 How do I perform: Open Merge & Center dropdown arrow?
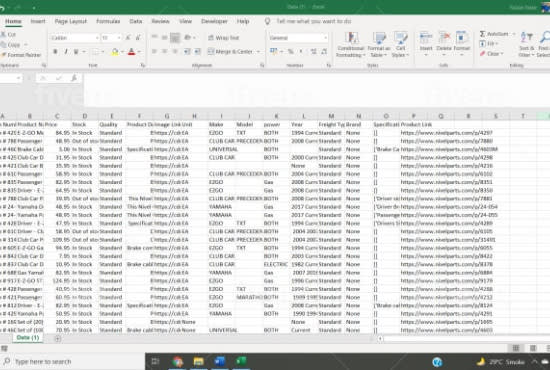259,52
